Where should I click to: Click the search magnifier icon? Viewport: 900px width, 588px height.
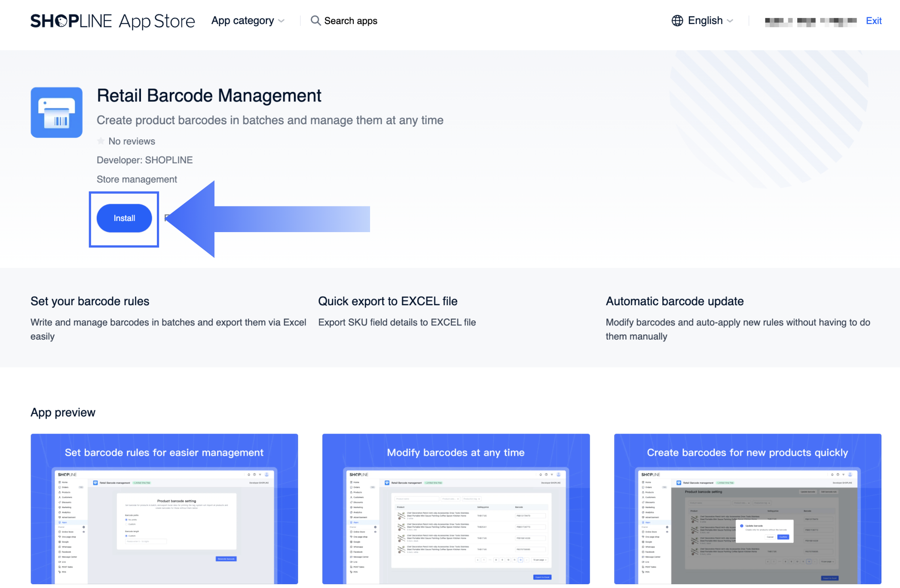coord(315,21)
